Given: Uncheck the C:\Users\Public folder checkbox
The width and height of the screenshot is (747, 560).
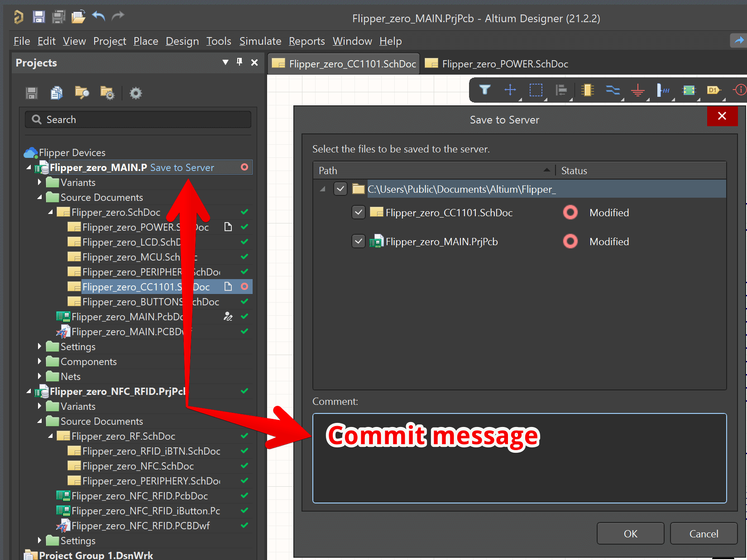Looking at the screenshot, I should 340,189.
